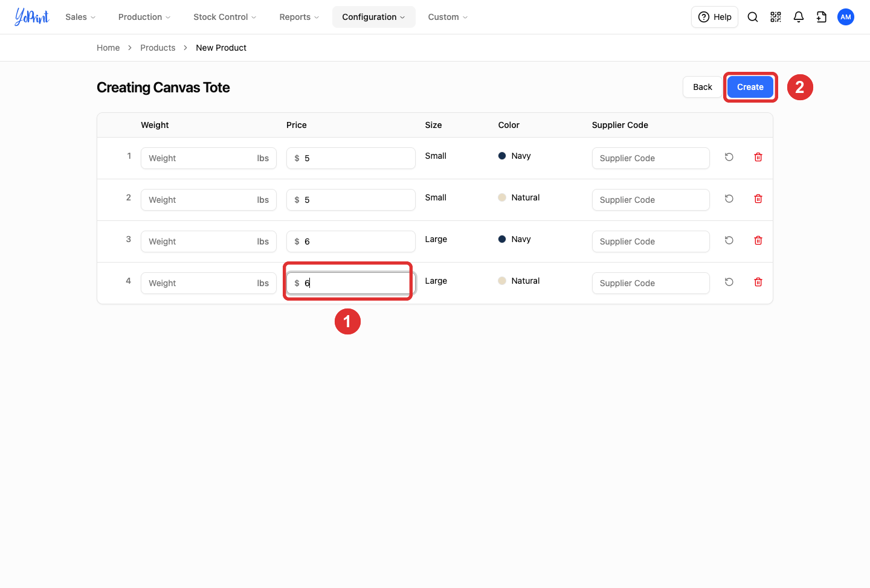
Task: Open the AM user avatar menu
Action: (846, 17)
